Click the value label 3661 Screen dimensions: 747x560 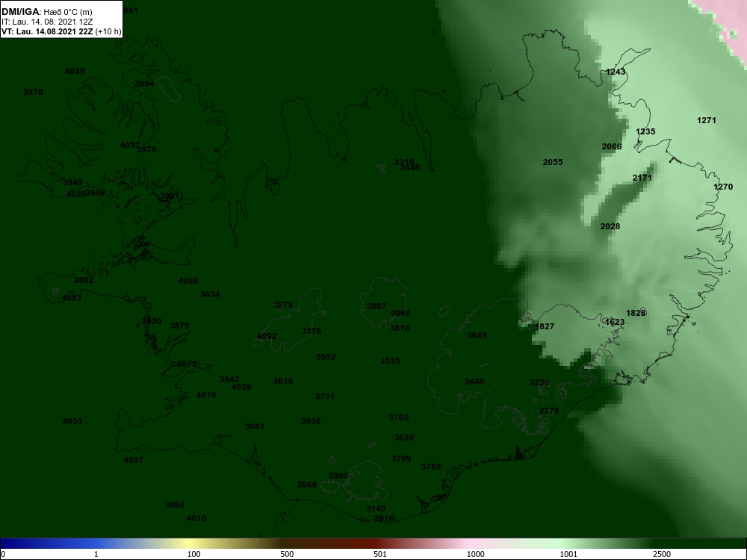click(x=255, y=426)
